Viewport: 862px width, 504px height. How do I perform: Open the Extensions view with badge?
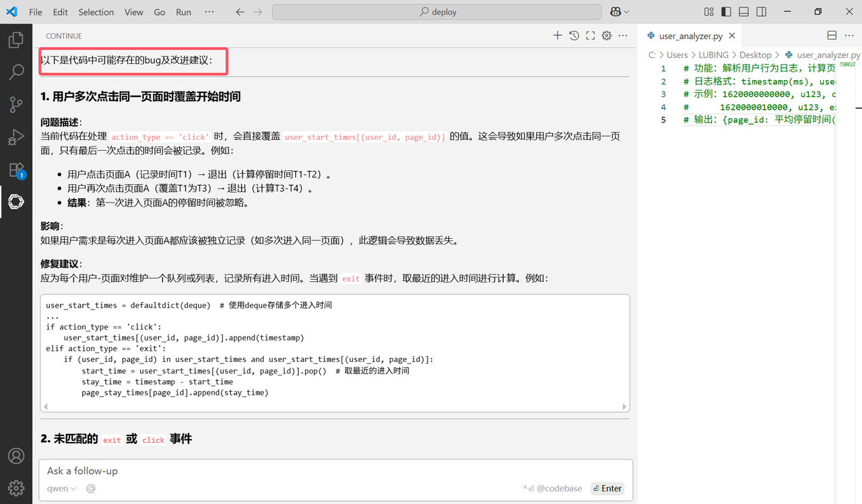16,170
